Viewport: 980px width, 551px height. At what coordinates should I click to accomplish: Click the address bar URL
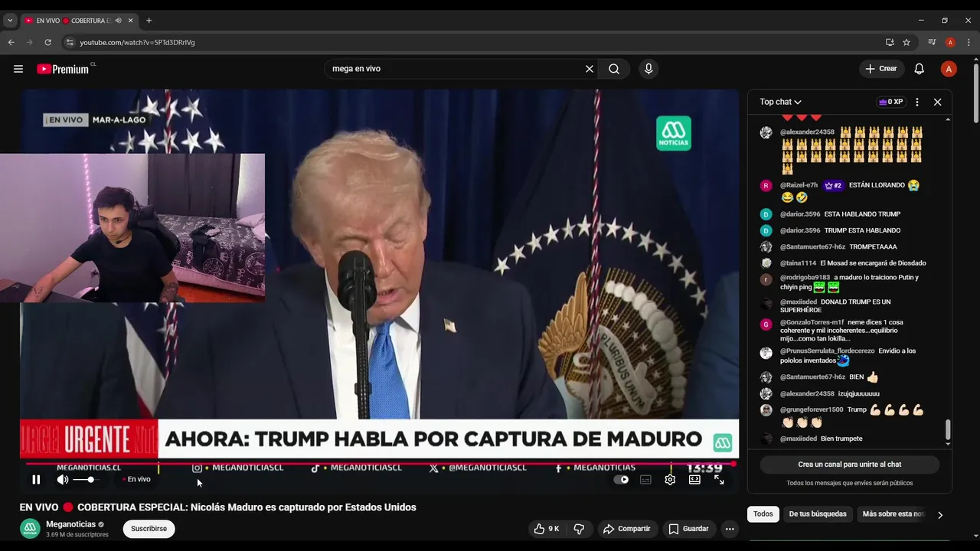tap(138, 42)
